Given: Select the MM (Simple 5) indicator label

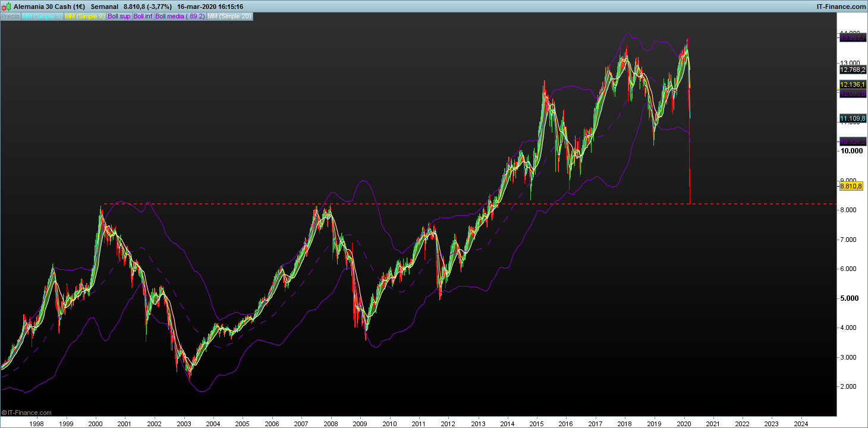Looking at the screenshot, I should point(42,16).
